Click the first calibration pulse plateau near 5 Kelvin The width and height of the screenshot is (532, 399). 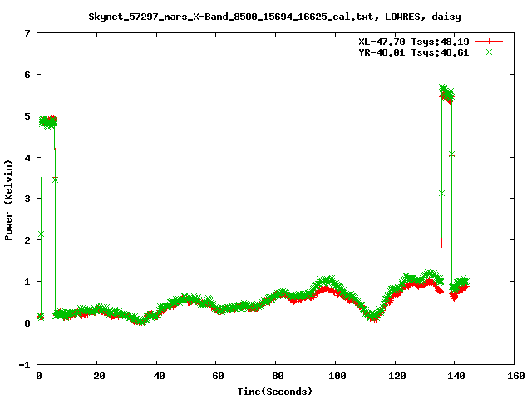click(x=48, y=122)
